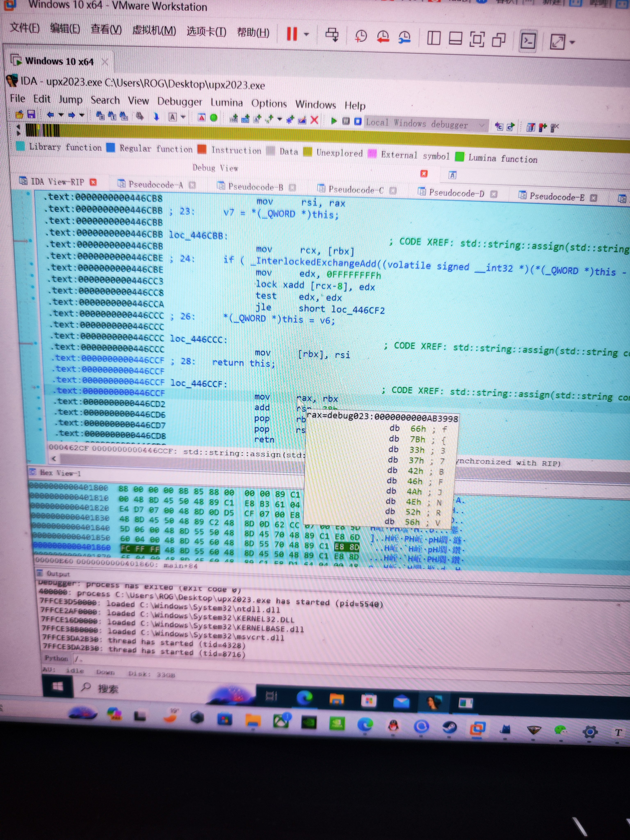Close the Pseudocode-C tab
The image size is (630, 840).
click(x=393, y=191)
